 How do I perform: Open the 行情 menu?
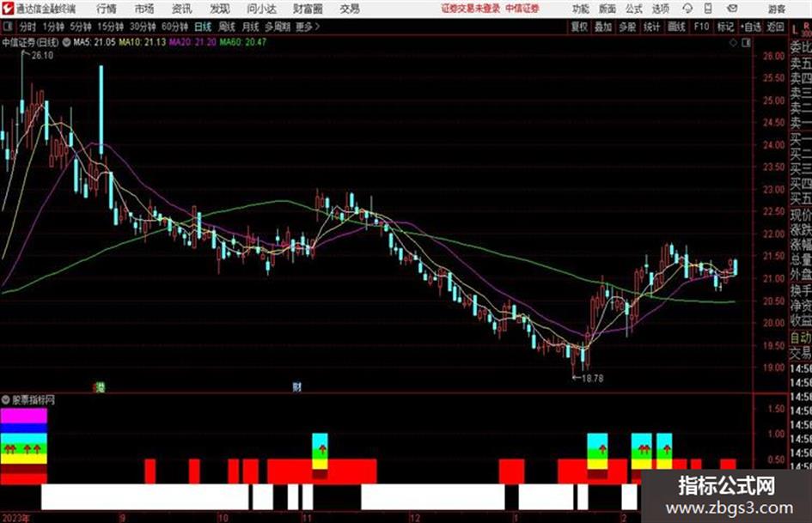coord(107,9)
